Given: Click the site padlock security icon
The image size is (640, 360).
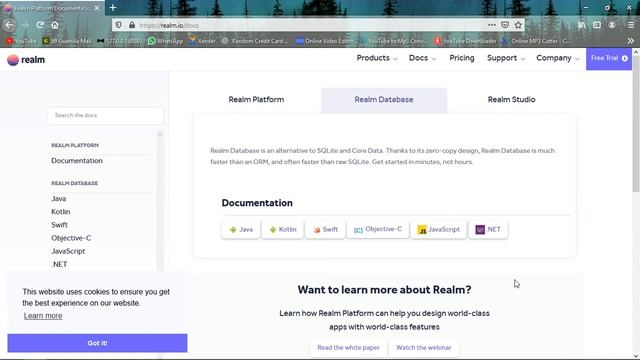Looking at the screenshot, I should click(132, 25).
